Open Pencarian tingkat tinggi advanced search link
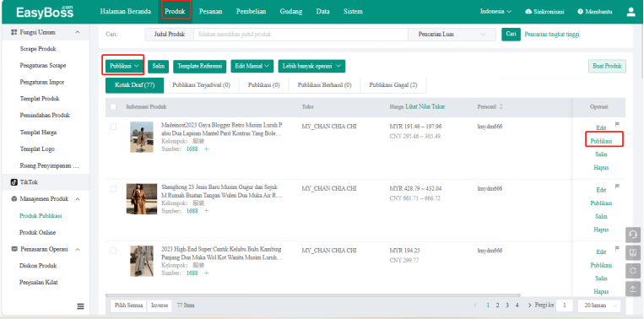This screenshot has width=644, height=319. 552,35
